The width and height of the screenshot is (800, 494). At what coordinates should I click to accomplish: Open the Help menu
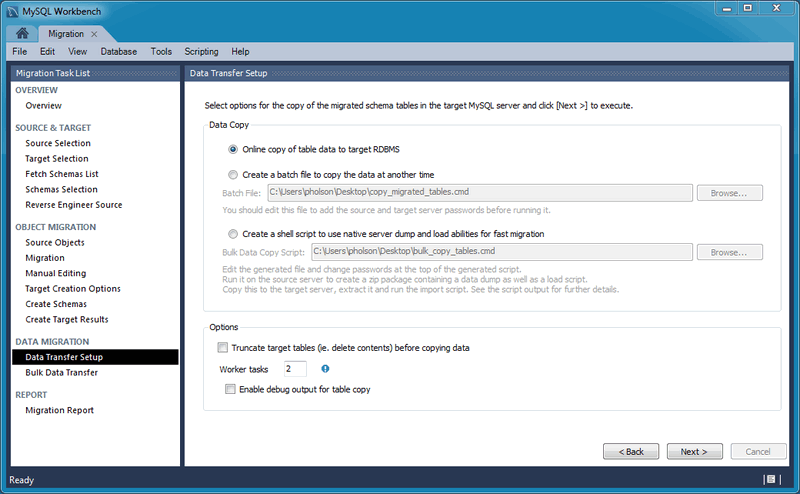point(240,52)
